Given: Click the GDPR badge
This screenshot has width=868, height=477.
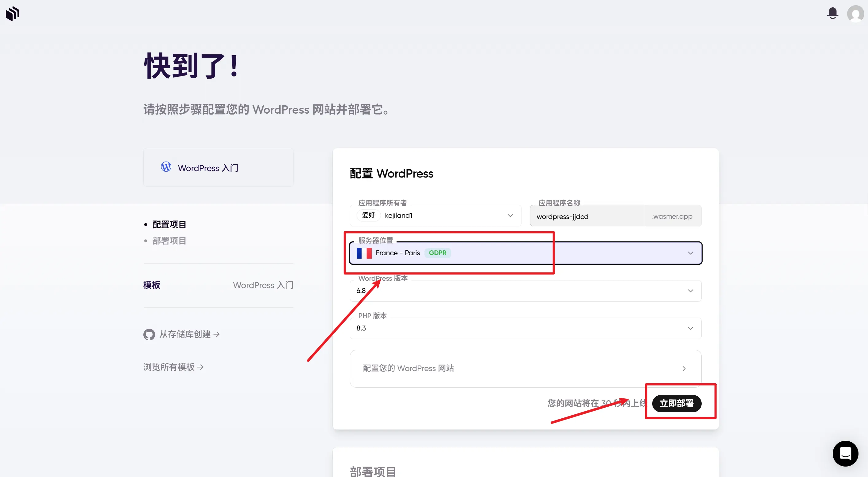Looking at the screenshot, I should click(x=437, y=253).
